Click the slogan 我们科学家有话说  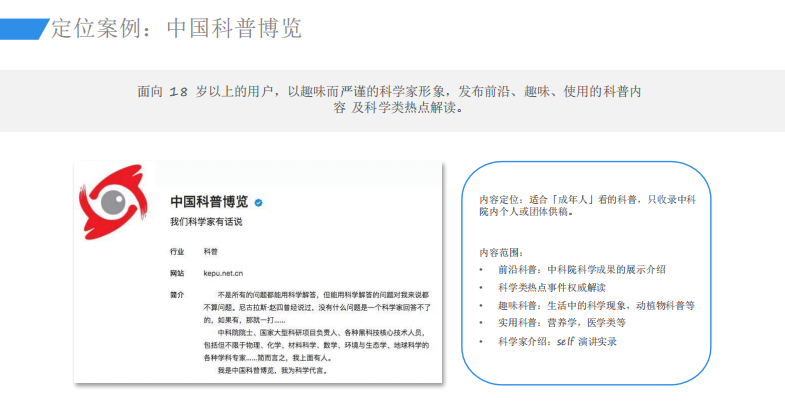pyautogui.click(x=206, y=222)
